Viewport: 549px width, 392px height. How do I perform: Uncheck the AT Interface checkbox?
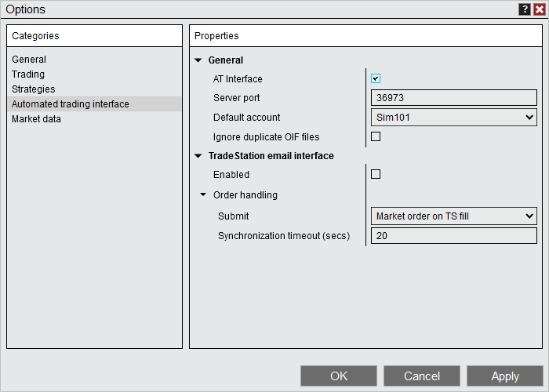point(376,78)
